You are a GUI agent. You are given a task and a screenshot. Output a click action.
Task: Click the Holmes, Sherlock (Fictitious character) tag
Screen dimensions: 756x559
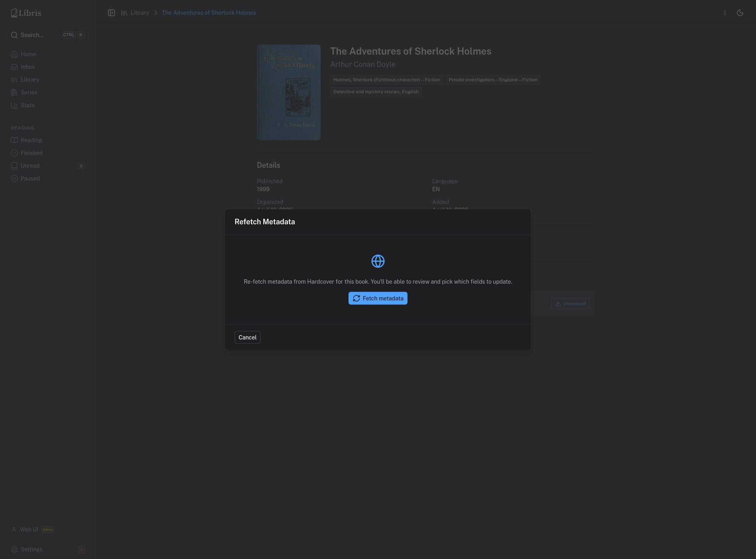click(386, 80)
